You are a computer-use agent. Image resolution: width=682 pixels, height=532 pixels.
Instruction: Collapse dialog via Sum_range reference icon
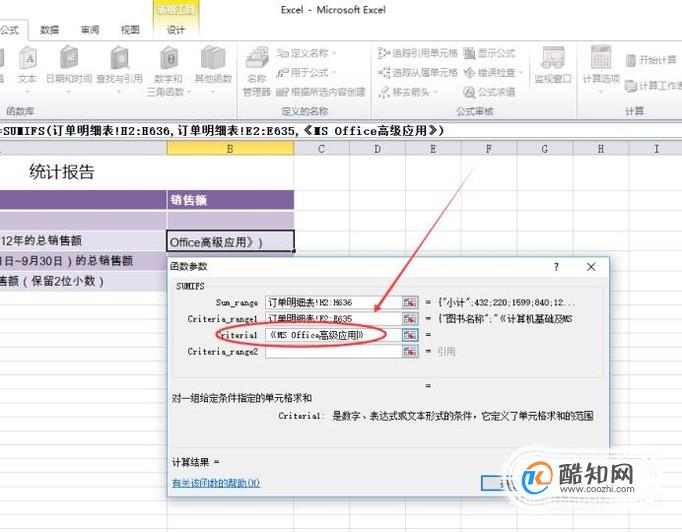[x=410, y=302]
